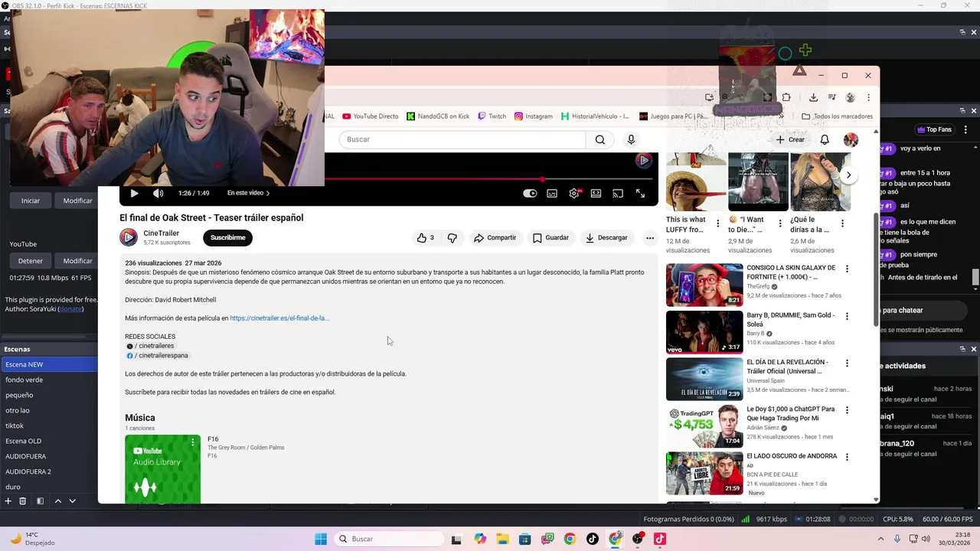Open cinetrailerespana Facebook link

click(x=158, y=356)
